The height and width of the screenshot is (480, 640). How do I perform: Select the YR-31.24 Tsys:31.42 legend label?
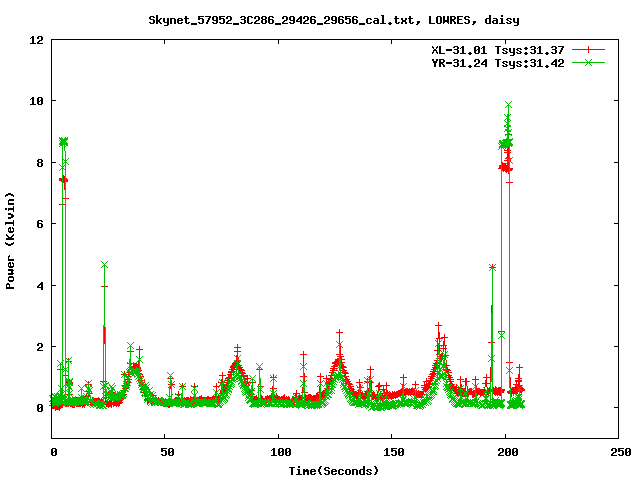click(x=498, y=63)
